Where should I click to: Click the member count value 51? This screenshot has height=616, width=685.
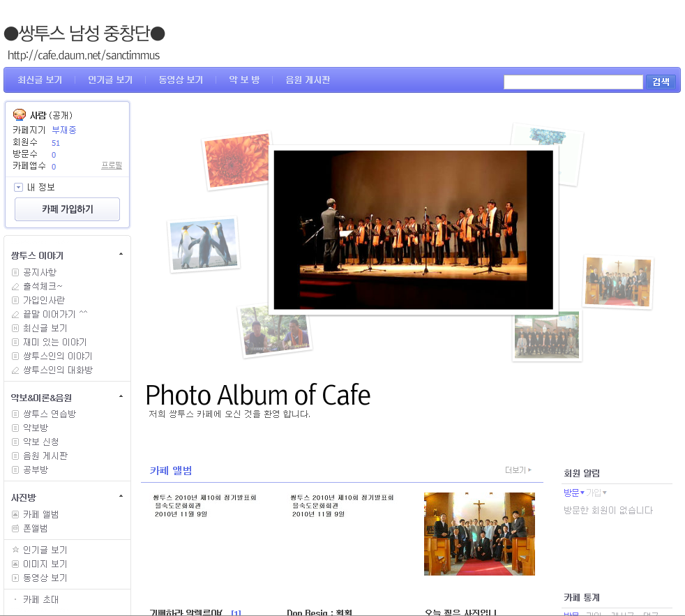pyautogui.click(x=56, y=143)
